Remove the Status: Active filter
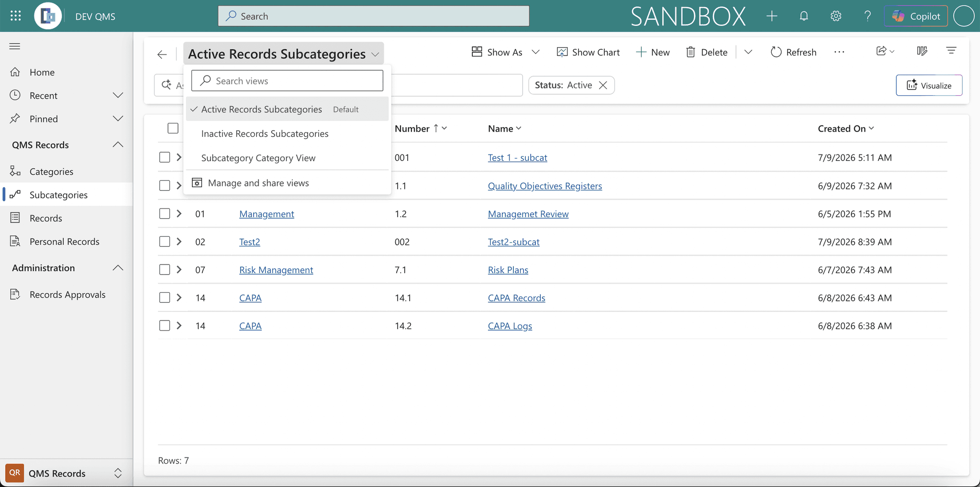The height and width of the screenshot is (487, 980). click(x=603, y=85)
